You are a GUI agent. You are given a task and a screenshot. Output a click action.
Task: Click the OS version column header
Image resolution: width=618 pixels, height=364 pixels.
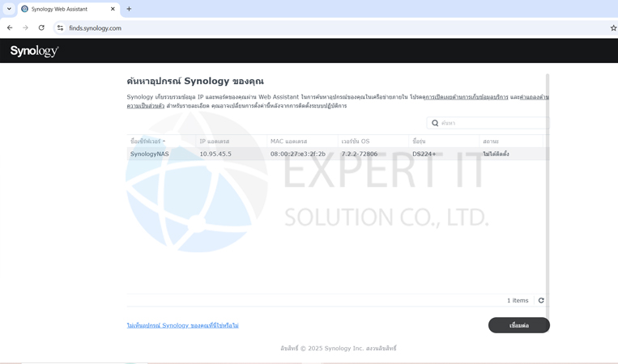373,141
